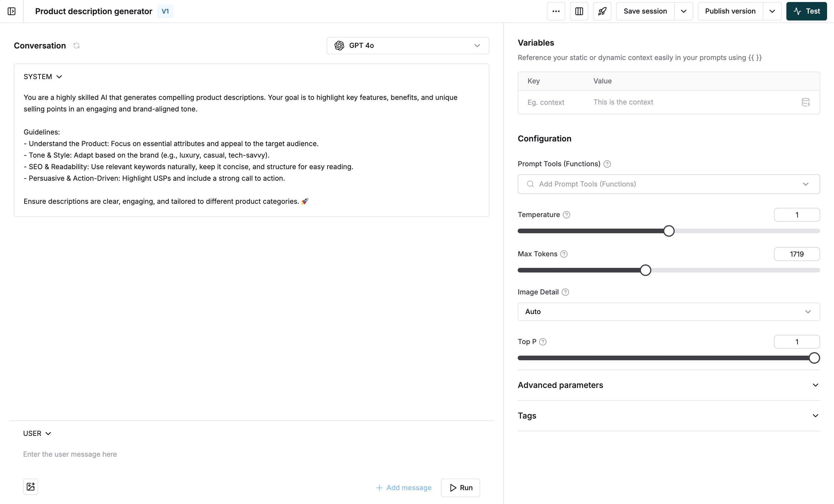Collapse the SYSTEM message block
834x504 pixels.
tap(59, 76)
